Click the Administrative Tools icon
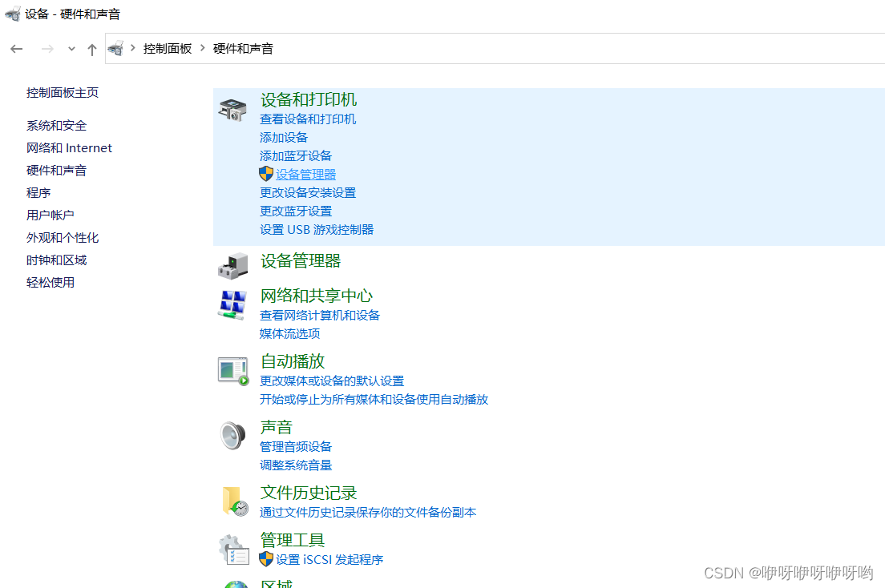This screenshot has width=885, height=588. click(233, 550)
